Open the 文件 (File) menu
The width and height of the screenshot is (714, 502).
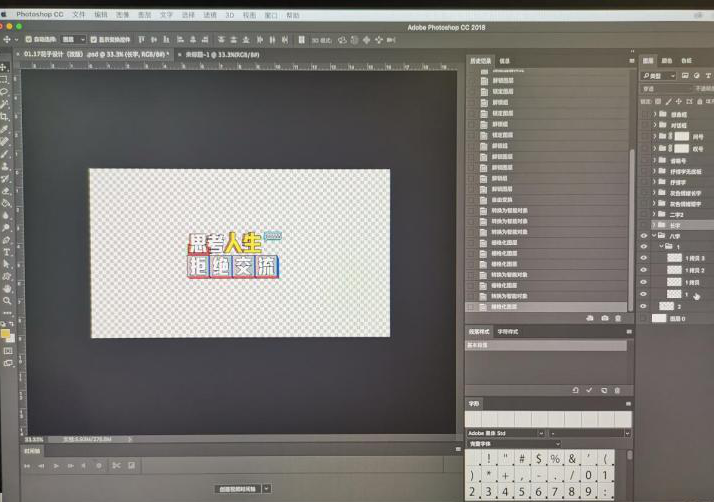coord(79,16)
